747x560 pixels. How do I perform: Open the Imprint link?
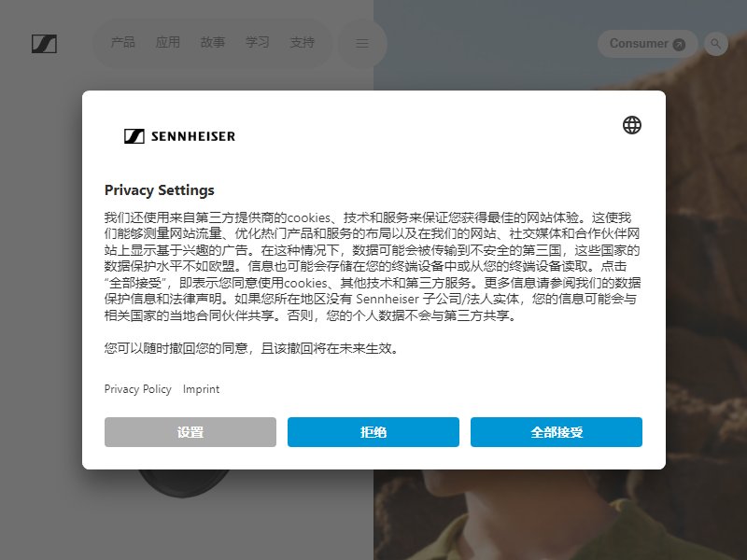201,389
